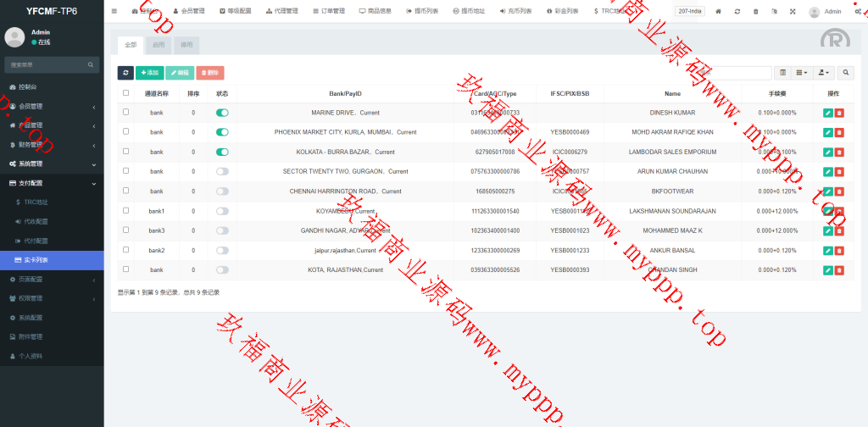Viewport: 868px width, 427px height.
Task: Check the select-all checkbox in table header
Action: [x=126, y=93]
